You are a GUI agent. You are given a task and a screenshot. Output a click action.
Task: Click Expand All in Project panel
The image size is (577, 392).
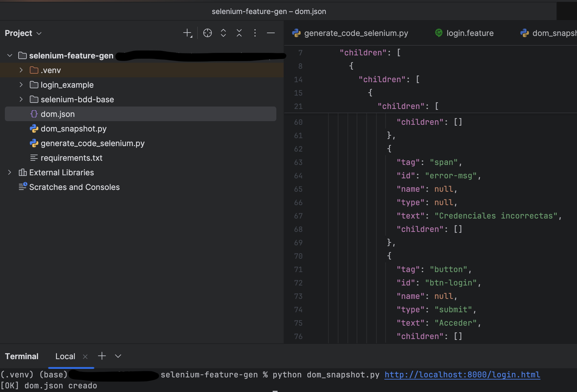pyautogui.click(x=223, y=33)
